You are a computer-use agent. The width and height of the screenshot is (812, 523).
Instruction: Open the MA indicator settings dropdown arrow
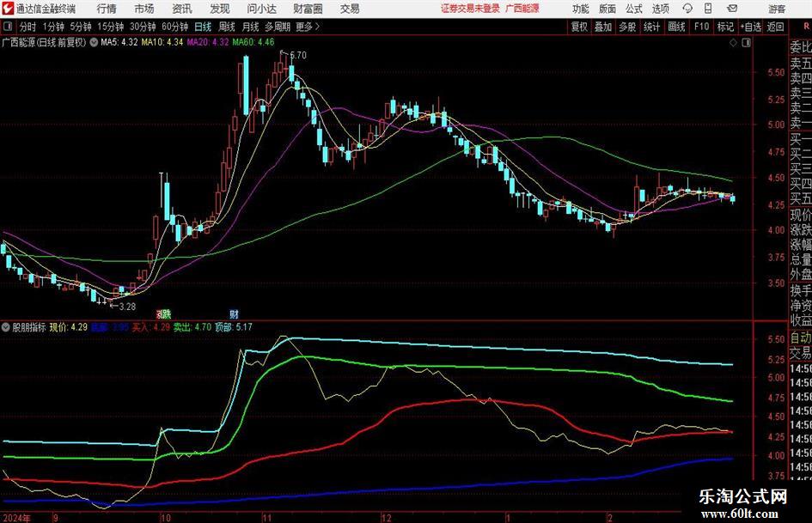coord(94,42)
